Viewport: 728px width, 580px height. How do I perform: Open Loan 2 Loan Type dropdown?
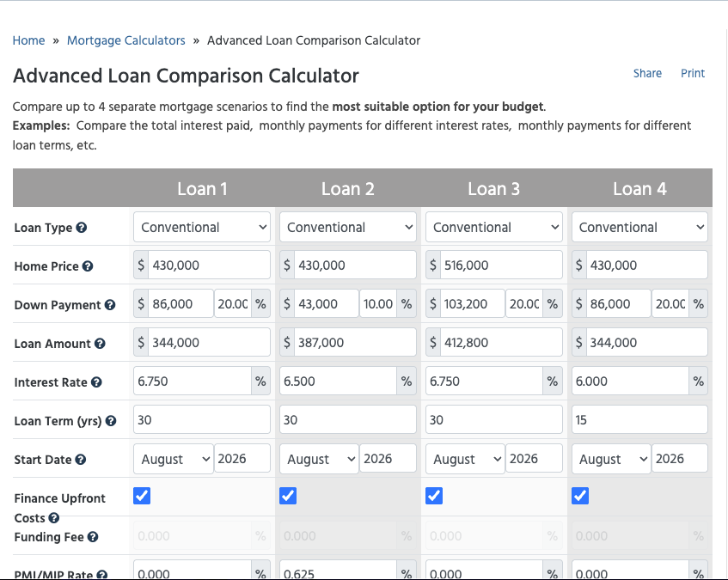coord(348,227)
